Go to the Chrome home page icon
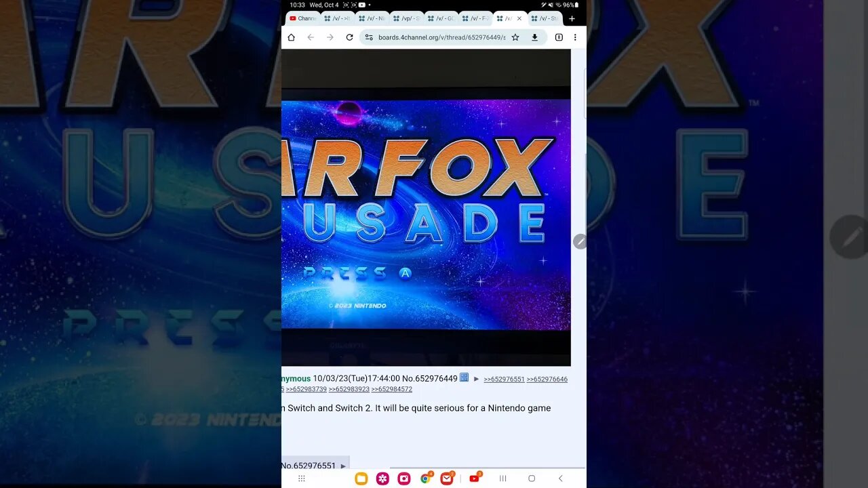Viewport: 868px width, 488px height. (x=291, y=37)
